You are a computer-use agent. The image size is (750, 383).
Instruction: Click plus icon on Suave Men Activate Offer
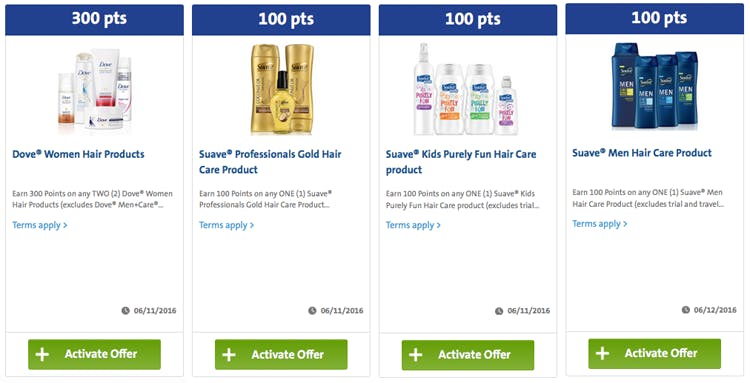[602, 353]
